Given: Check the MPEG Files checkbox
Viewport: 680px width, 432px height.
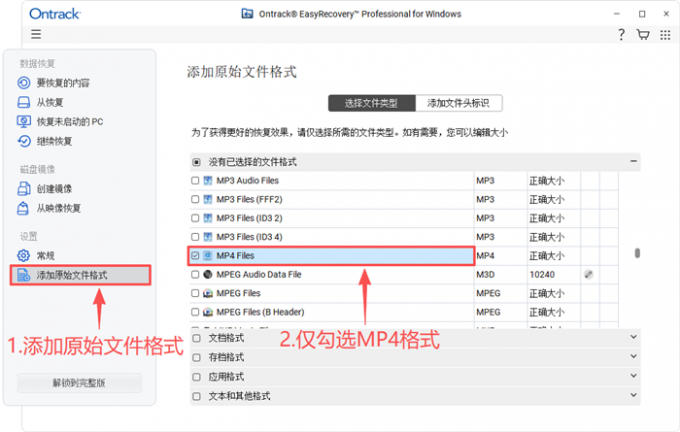Looking at the screenshot, I should click(x=195, y=293).
